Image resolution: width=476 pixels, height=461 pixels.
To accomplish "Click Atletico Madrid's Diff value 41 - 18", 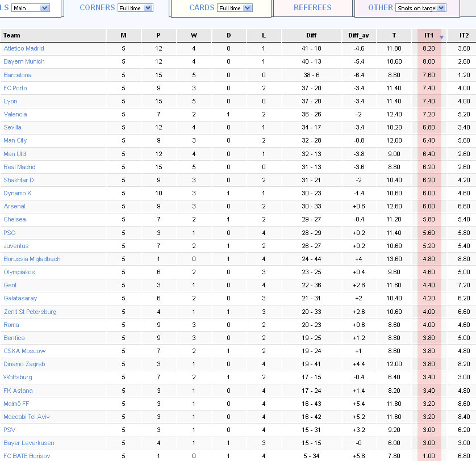I will 311,48.
